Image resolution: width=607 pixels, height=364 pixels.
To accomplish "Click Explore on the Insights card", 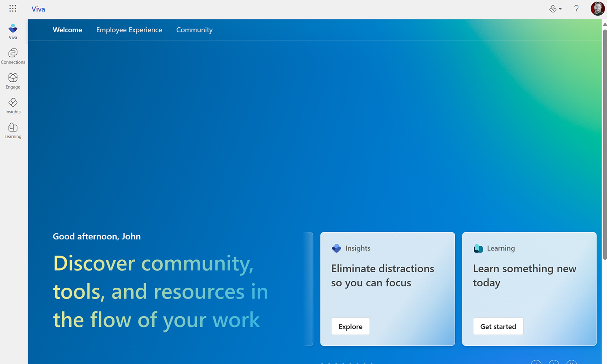I will tap(350, 326).
